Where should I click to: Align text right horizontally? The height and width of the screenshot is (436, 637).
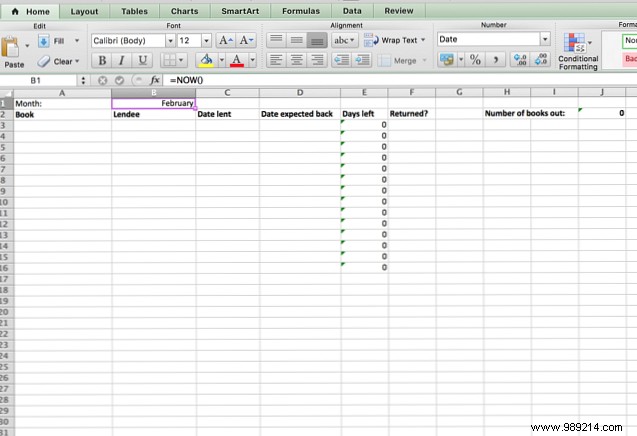pyautogui.click(x=317, y=61)
